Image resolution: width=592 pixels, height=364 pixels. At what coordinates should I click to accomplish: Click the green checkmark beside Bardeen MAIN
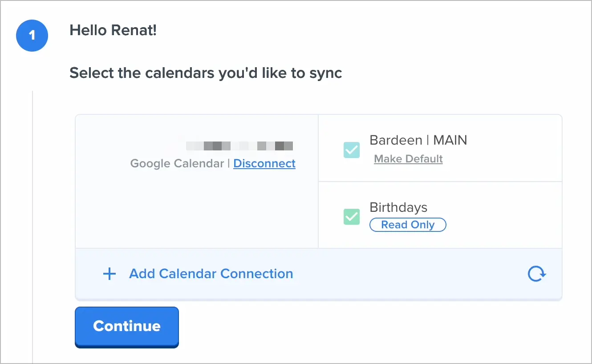pos(352,150)
